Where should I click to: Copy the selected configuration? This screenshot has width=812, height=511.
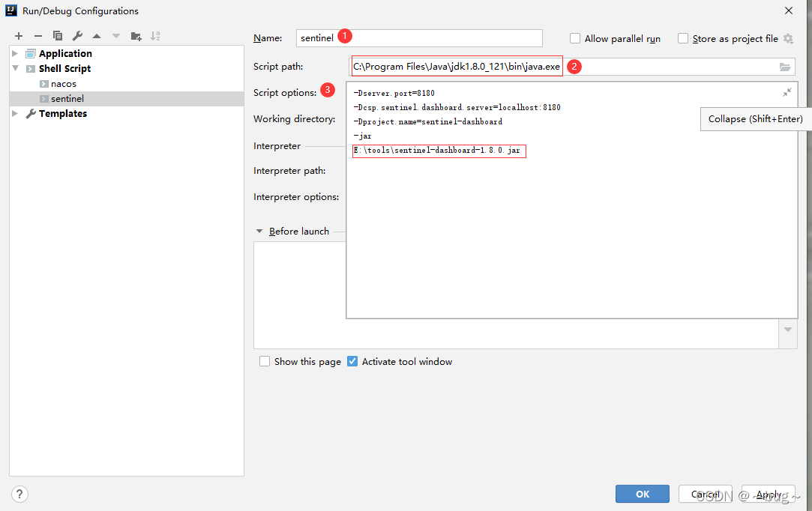click(57, 35)
